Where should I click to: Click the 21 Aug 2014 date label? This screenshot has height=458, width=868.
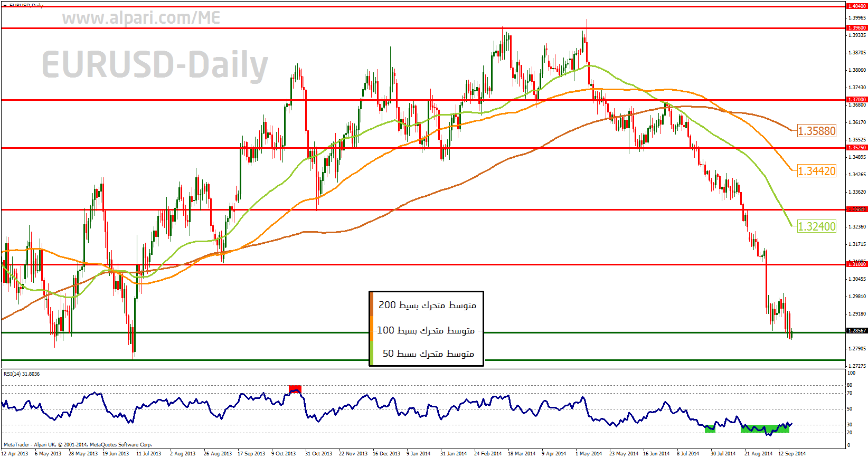(x=758, y=453)
